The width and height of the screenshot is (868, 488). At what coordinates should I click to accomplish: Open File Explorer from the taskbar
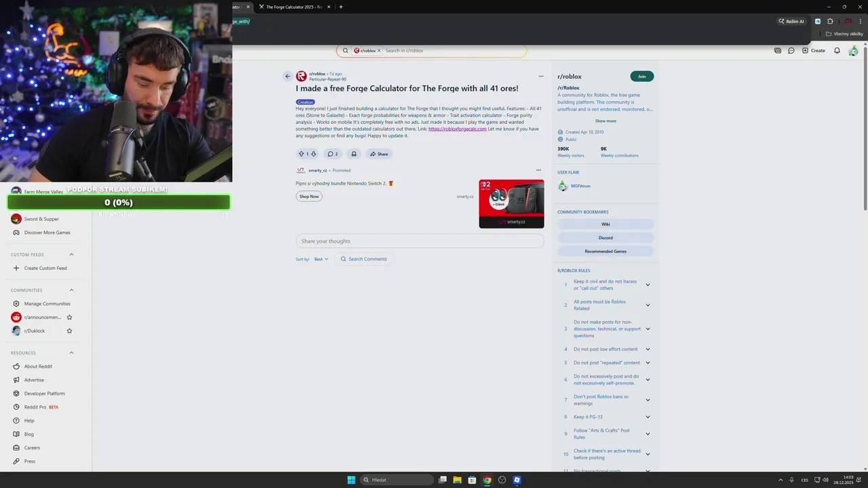pos(457,480)
